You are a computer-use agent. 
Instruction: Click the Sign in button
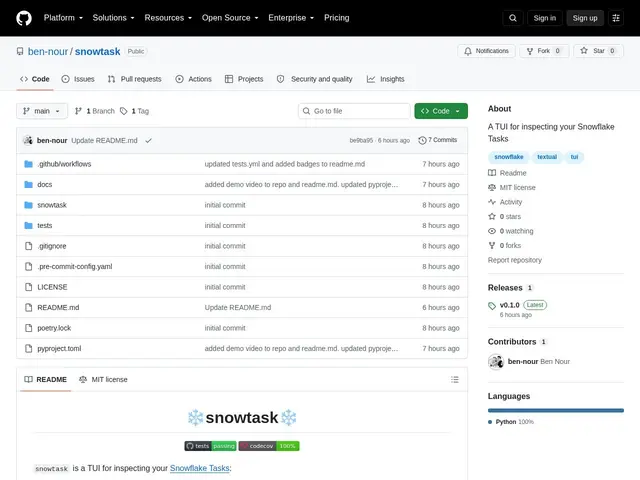click(x=544, y=18)
